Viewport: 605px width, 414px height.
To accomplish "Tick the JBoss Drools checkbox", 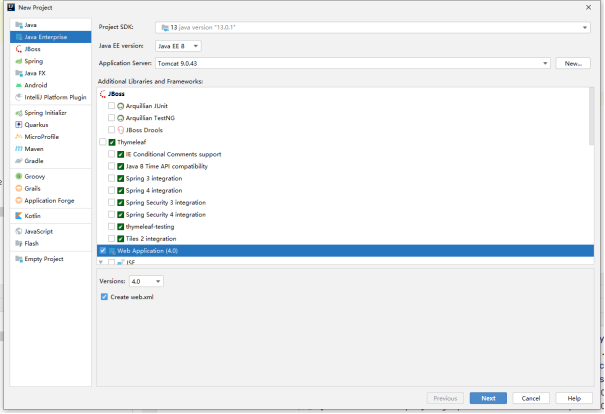I will coord(112,130).
